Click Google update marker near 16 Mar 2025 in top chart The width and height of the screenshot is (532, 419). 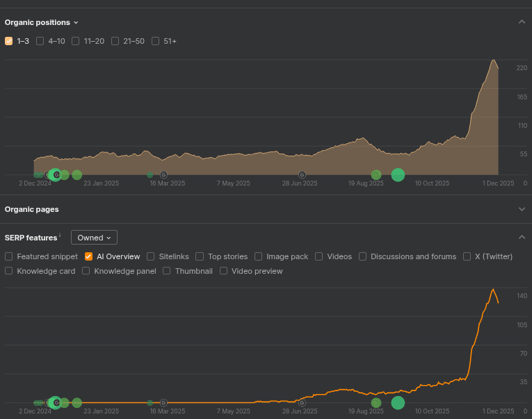tap(163, 174)
